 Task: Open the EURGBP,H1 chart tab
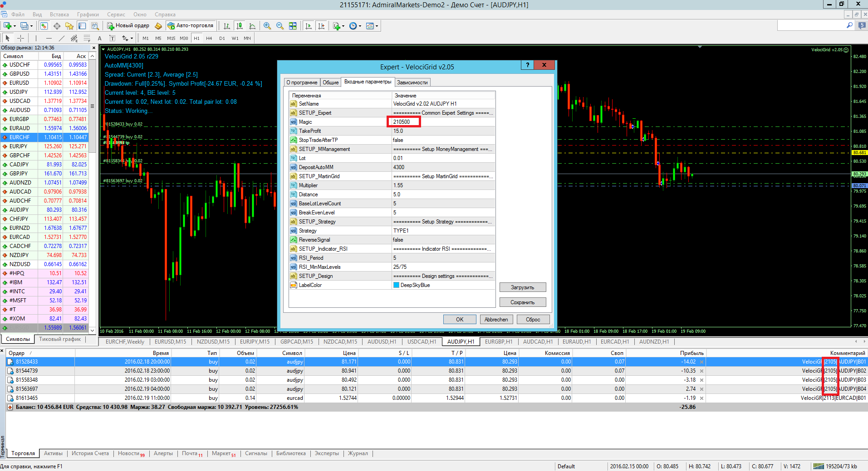click(498, 342)
